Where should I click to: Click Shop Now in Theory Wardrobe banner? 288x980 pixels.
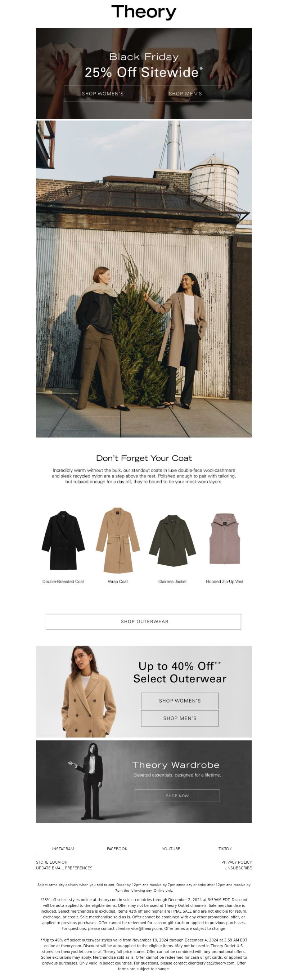177,796
